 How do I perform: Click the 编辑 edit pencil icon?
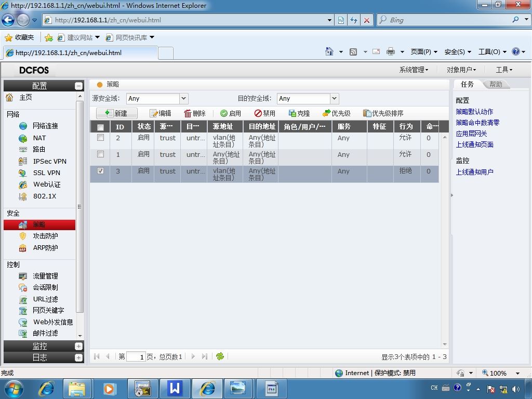(153, 113)
